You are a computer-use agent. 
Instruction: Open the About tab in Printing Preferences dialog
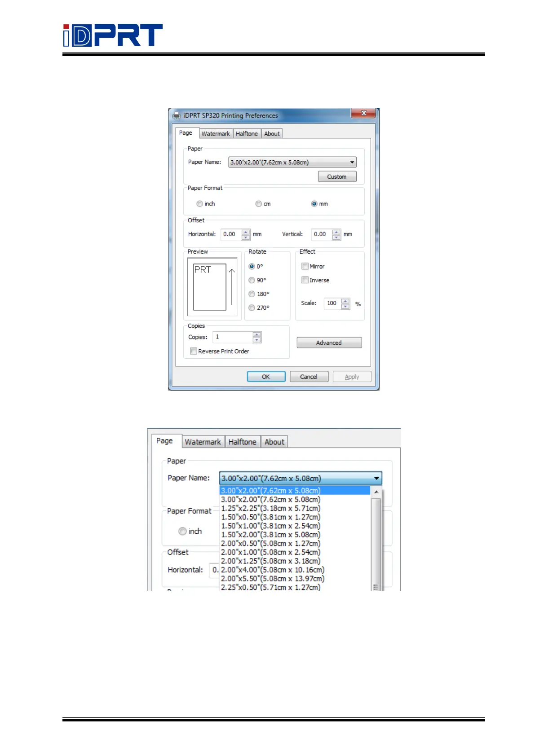[x=272, y=134]
